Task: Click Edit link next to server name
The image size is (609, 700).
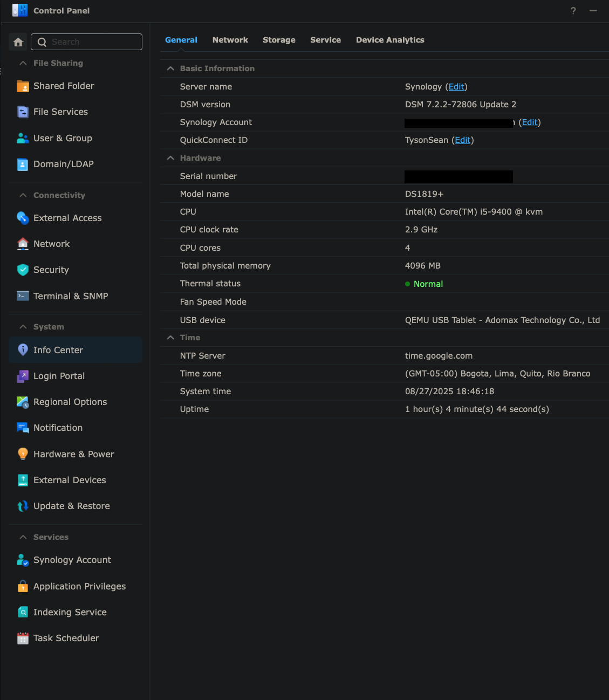Action: [456, 87]
